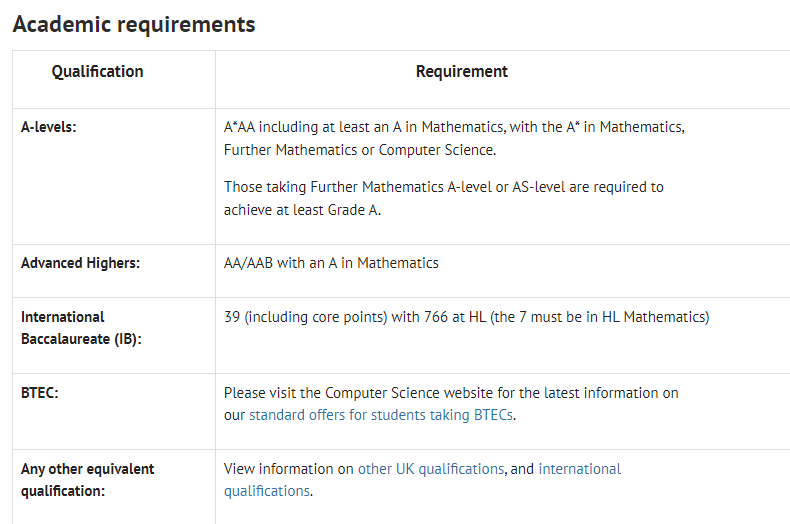The width and height of the screenshot is (790, 524).
Task: Click the View information on text
Action: 289,469
